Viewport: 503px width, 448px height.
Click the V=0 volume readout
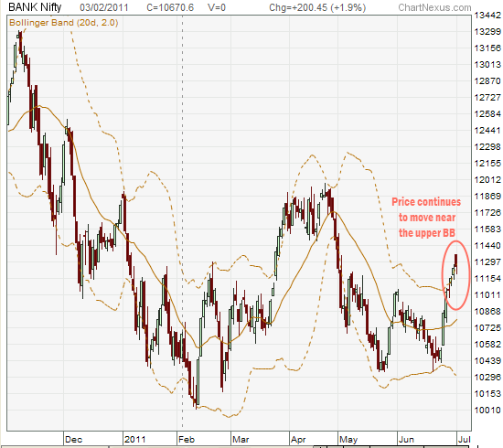[x=217, y=7]
